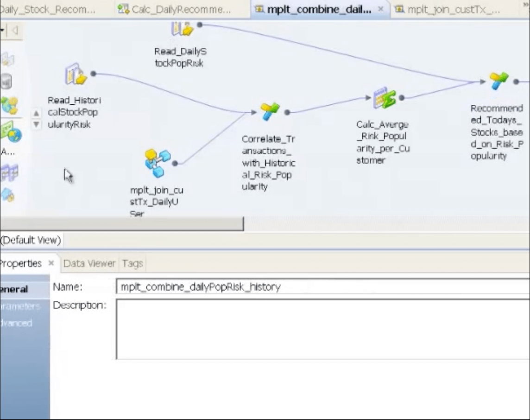Click the Description text area
This screenshot has height=420, width=530.
pyautogui.click(x=323, y=329)
